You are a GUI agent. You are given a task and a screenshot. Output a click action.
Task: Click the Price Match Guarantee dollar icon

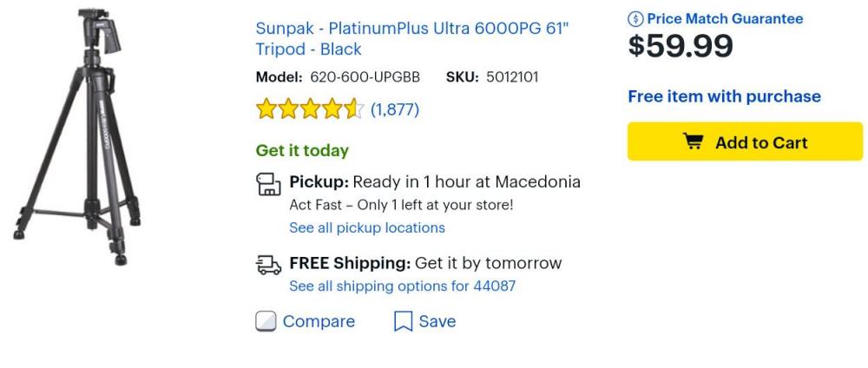634,19
